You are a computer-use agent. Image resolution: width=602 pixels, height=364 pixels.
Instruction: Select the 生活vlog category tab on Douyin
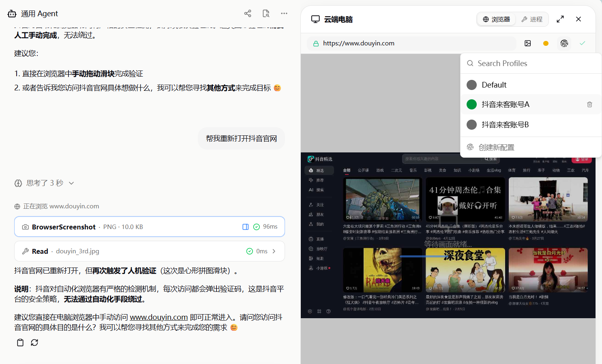(x=494, y=171)
